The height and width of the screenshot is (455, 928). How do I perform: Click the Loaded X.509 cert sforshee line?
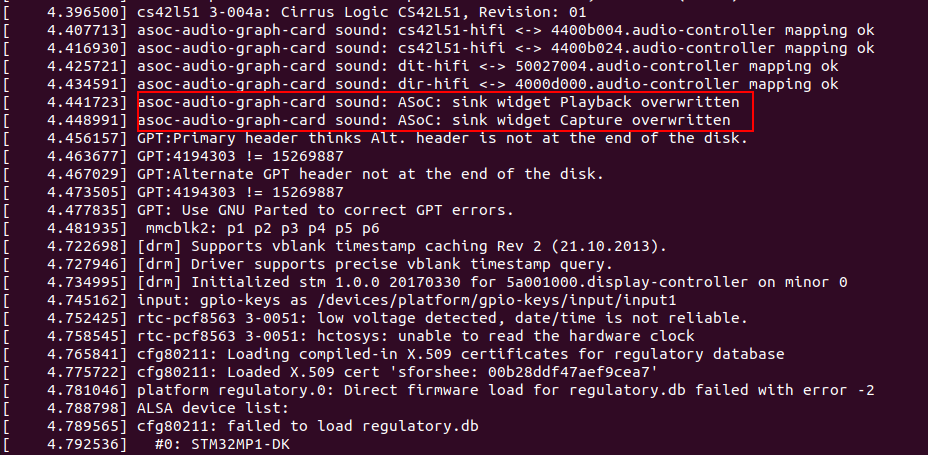click(x=397, y=372)
